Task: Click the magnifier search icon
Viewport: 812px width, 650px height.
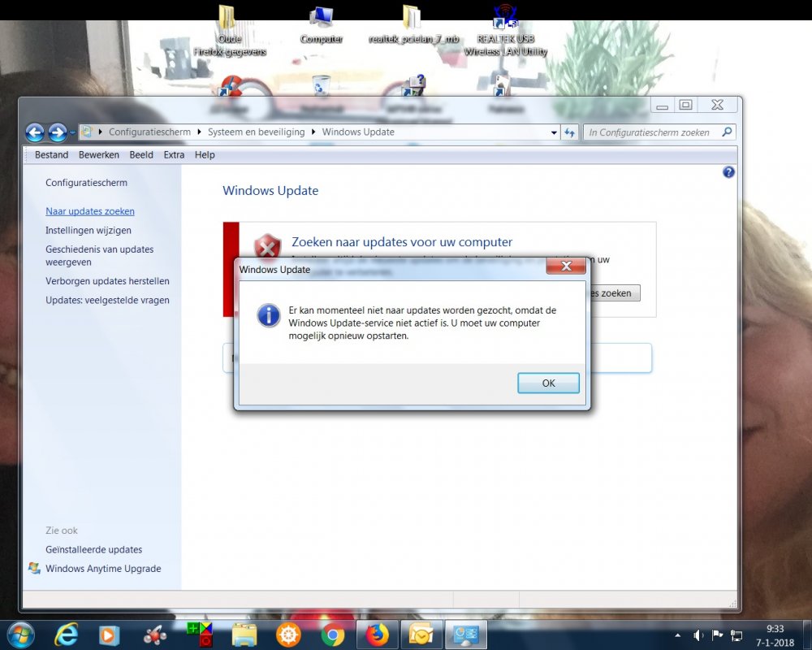Action: pyautogui.click(x=727, y=132)
